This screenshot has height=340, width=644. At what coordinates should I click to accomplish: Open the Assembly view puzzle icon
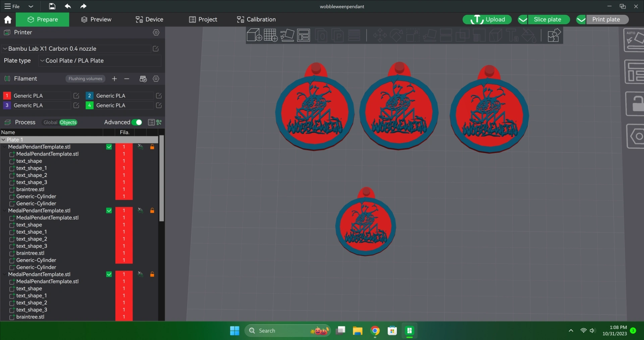[x=554, y=35]
